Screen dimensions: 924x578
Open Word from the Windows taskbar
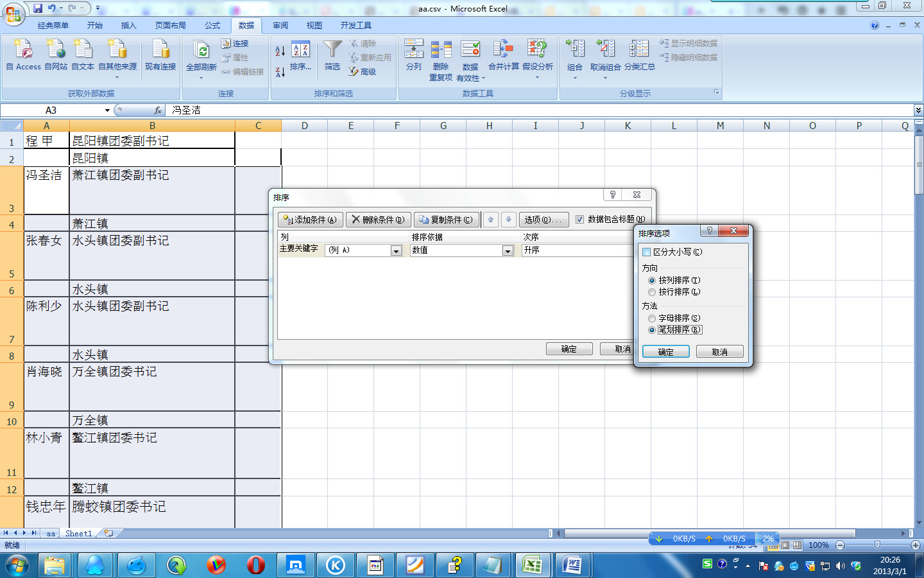coord(571,565)
